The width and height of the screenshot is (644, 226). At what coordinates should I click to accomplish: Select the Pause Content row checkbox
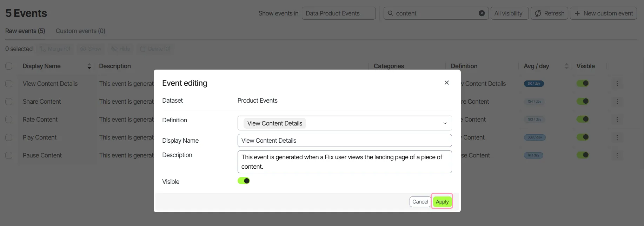pos(9,155)
